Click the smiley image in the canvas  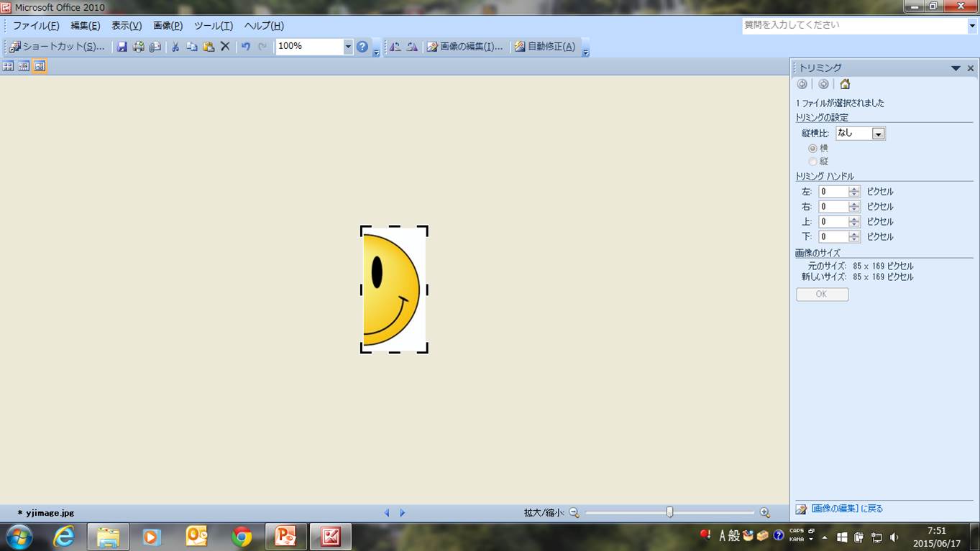pos(394,290)
